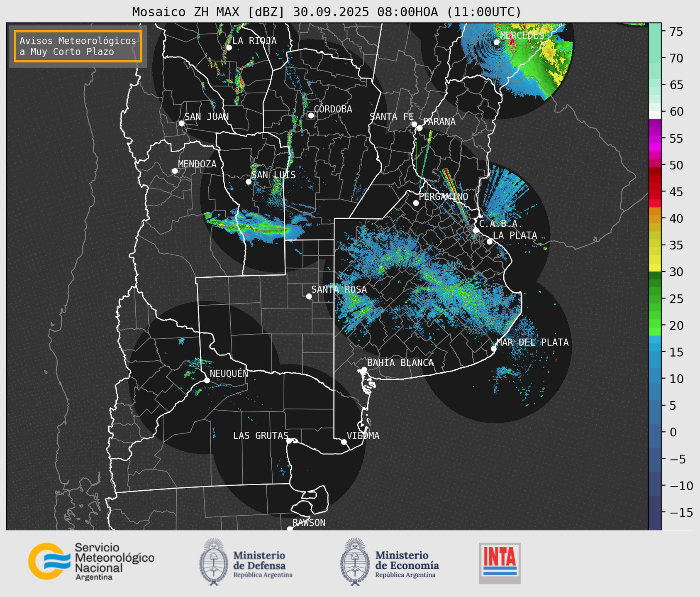Click the '0' value on the dBZ scale
The width and height of the screenshot is (700, 597).
(x=673, y=432)
